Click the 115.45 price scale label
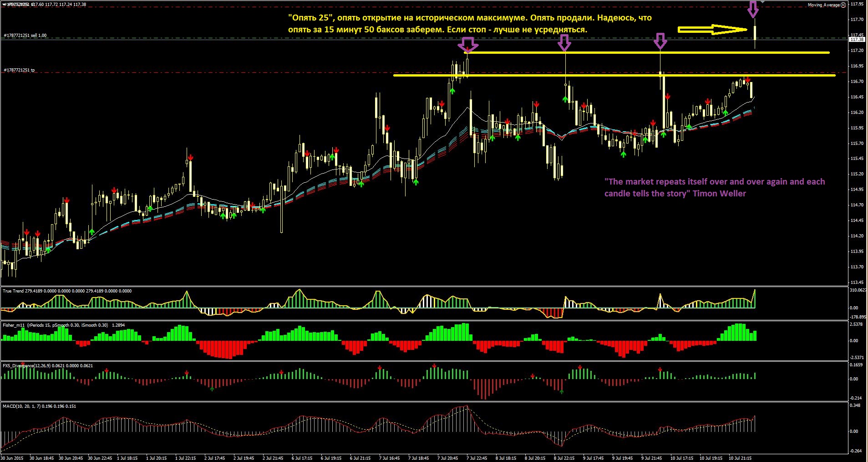 tap(857, 159)
